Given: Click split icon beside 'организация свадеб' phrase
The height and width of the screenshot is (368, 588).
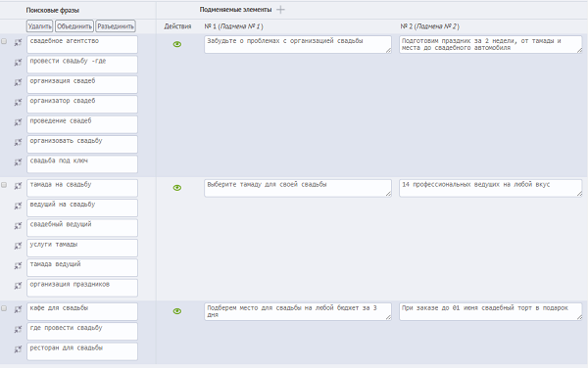Looking at the screenshot, I should click(18, 82).
